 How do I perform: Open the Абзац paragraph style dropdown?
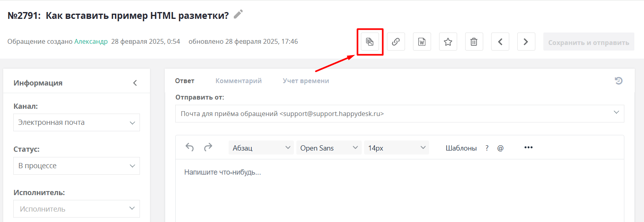261,148
